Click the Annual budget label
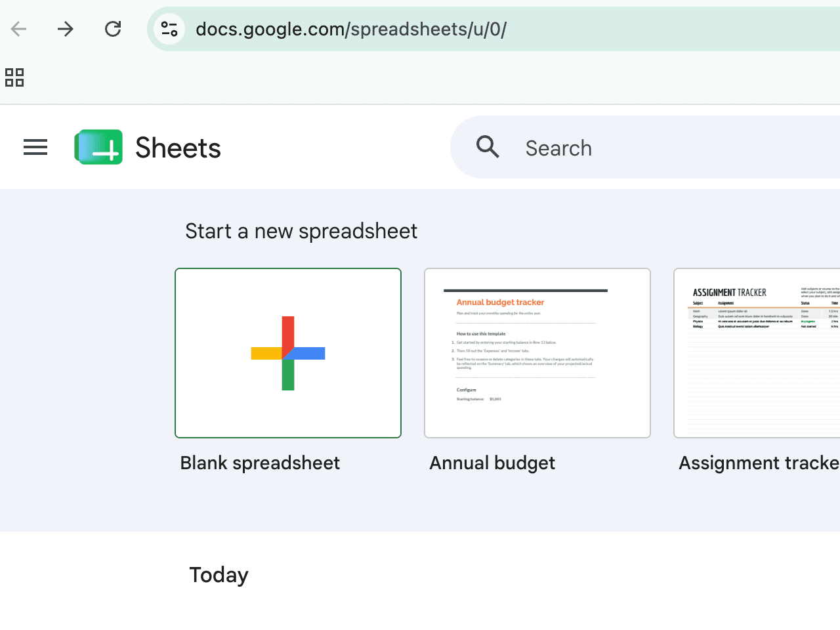The height and width of the screenshot is (630, 840). 492,463
